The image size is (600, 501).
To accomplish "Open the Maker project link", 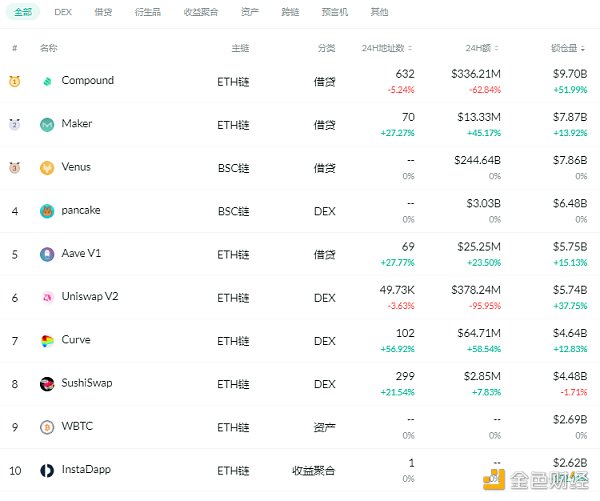I will (77, 124).
